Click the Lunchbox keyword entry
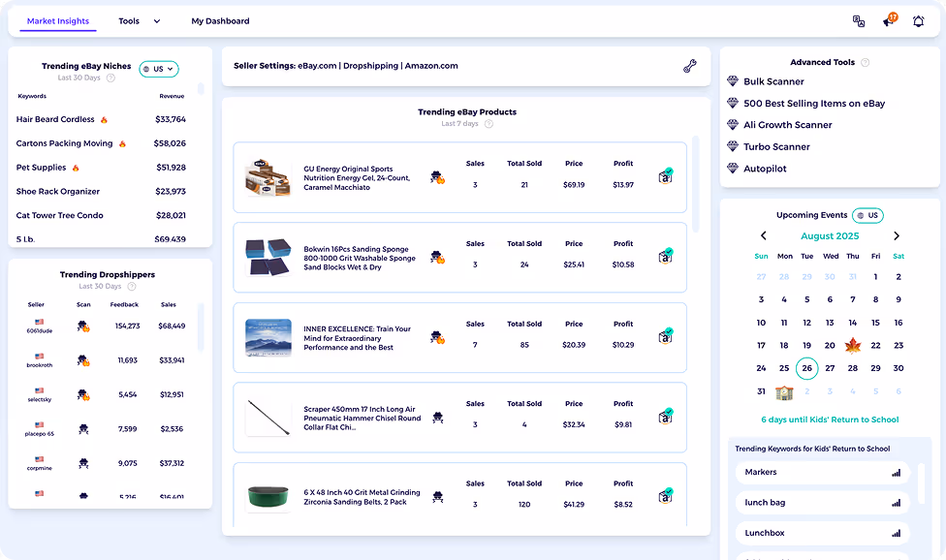The width and height of the screenshot is (946, 560). coord(822,533)
